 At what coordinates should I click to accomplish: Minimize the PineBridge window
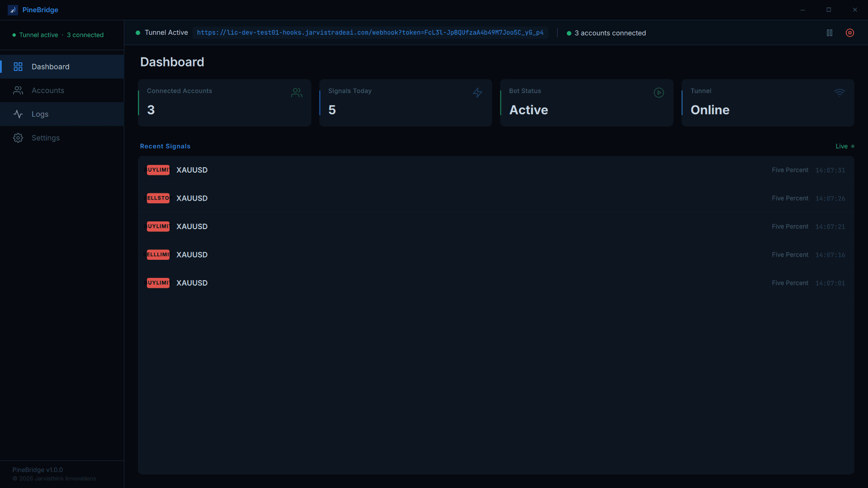click(x=803, y=10)
